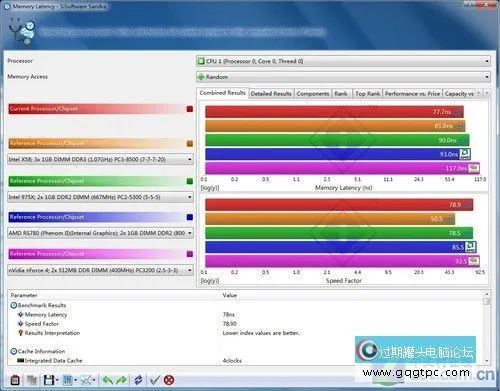Click the Integrated Data Cache chip icon

20,360
